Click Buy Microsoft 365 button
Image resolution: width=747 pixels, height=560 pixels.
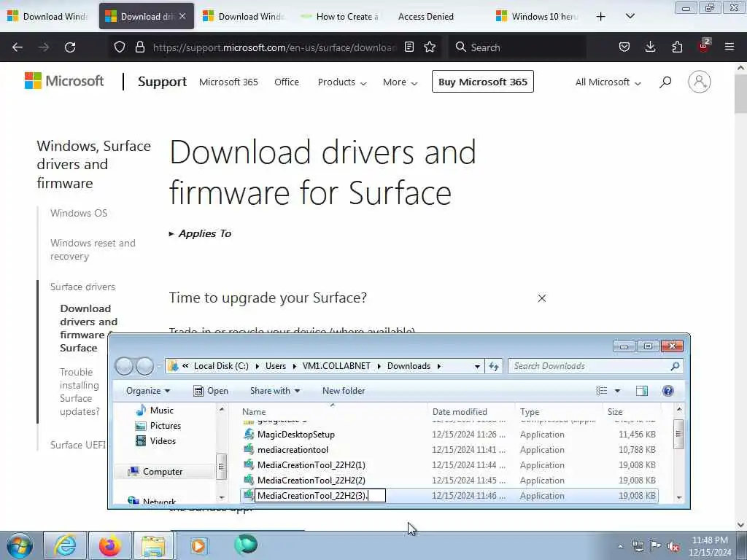(x=483, y=82)
